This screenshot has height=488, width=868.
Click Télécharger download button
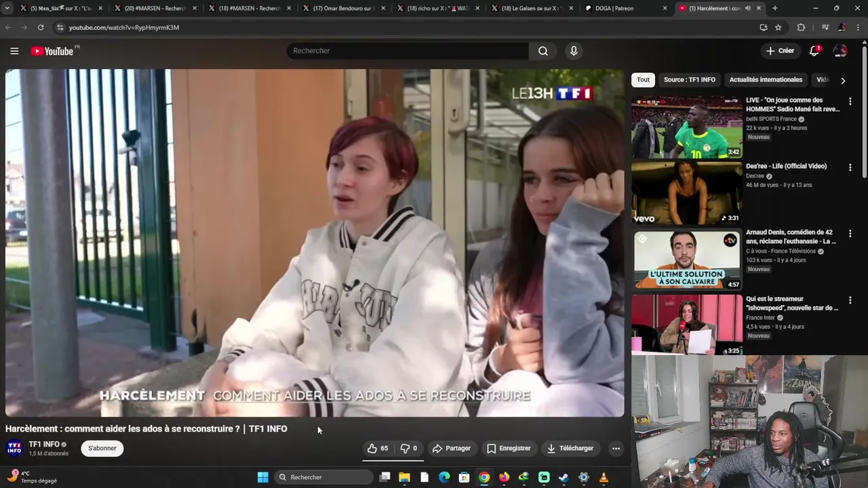click(x=570, y=448)
